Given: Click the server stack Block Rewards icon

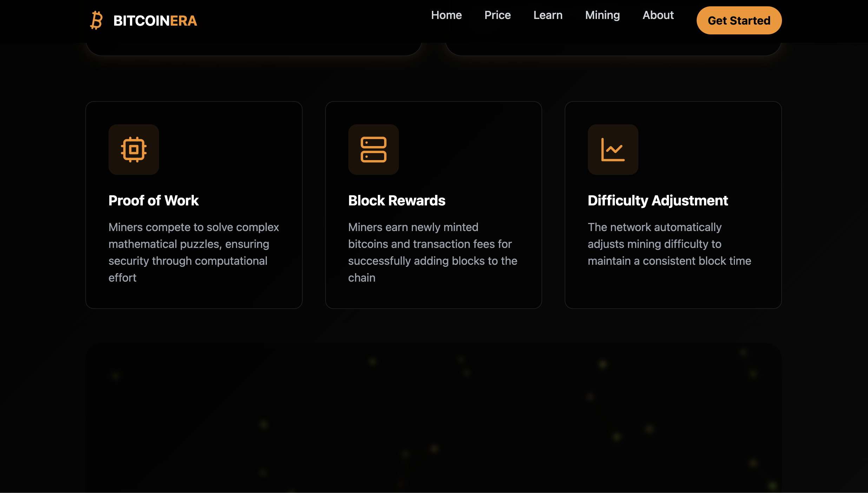Looking at the screenshot, I should pyautogui.click(x=373, y=150).
